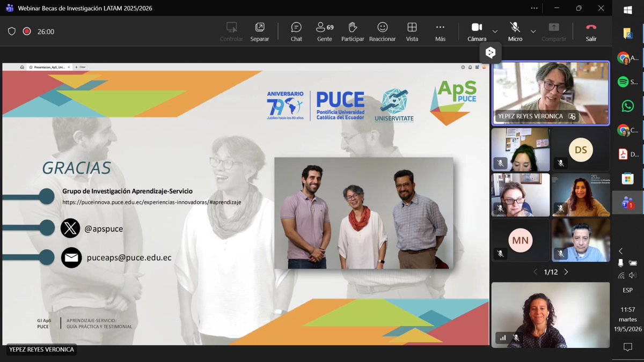The height and width of the screenshot is (362, 644).
Task: Open WhatsApp from the taskbar
Action: pyautogui.click(x=627, y=106)
